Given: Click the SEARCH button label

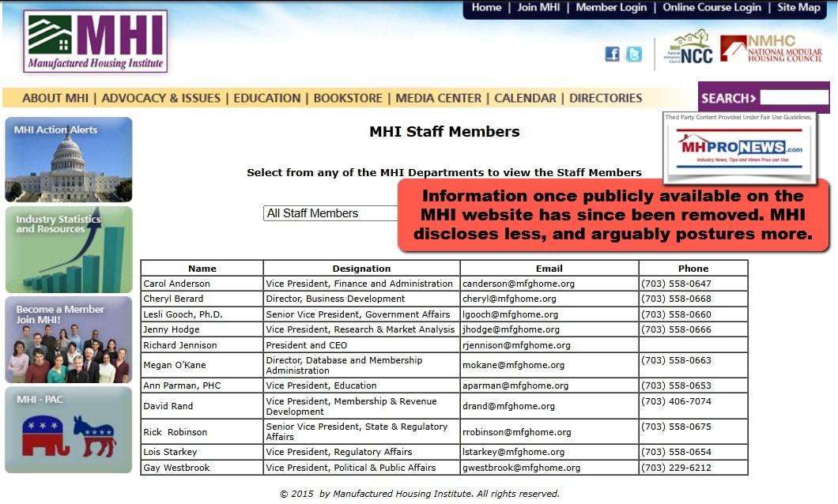Looking at the screenshot, I should point(728,98).
